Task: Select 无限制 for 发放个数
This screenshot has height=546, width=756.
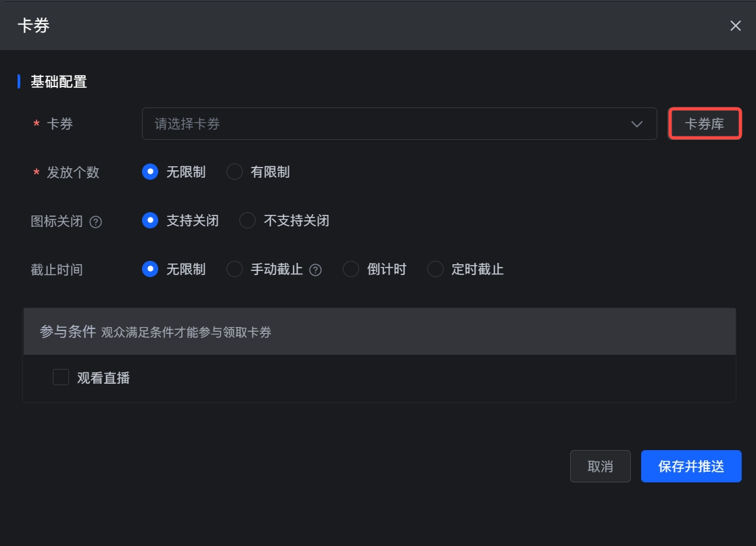Action: coord(150,172)
